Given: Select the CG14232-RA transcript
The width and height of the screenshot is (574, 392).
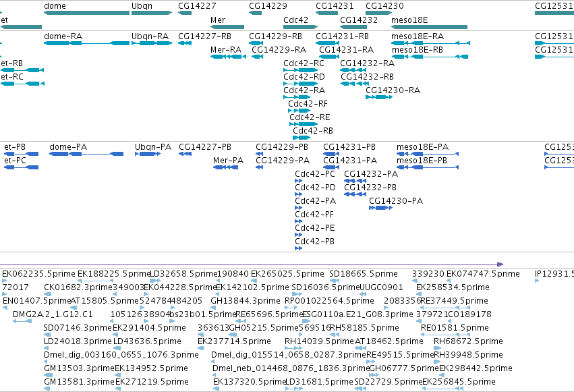Looking at the screenshot, I should [x=353, y=70].
